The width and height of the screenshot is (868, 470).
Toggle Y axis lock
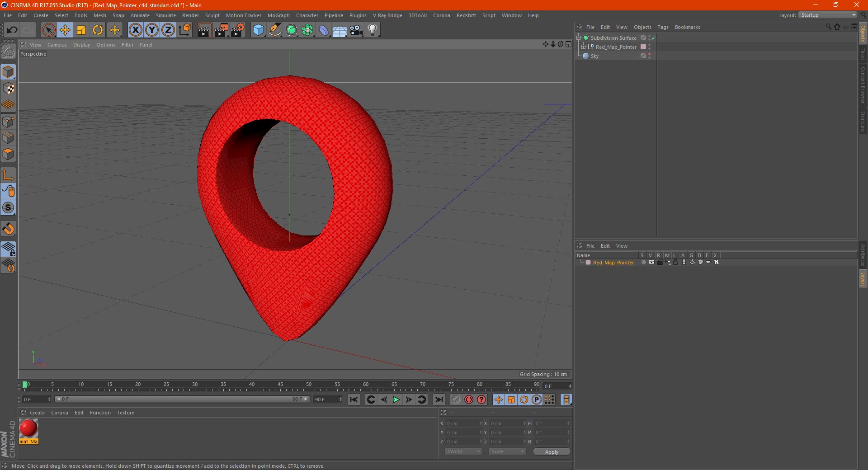[152, 30]
